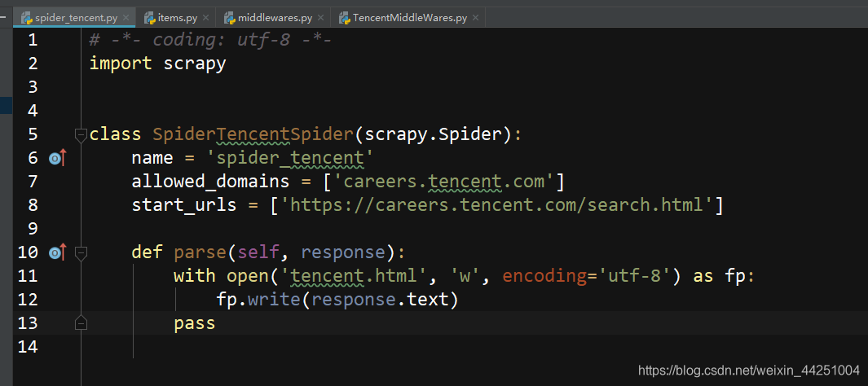Click the parse method name
Screen dimensions: 868x386
(200, 252)
